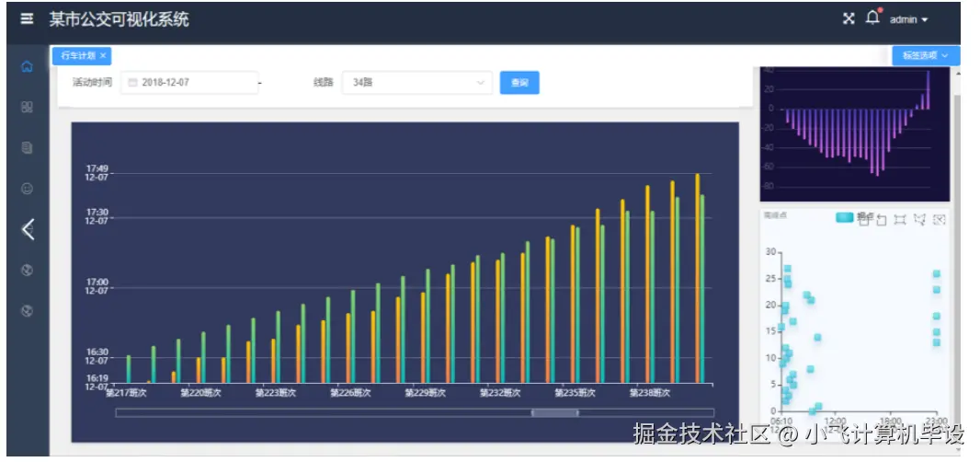Click x-axis label 第238班次
Screen dimensions: 980x462
pos(650,393)
